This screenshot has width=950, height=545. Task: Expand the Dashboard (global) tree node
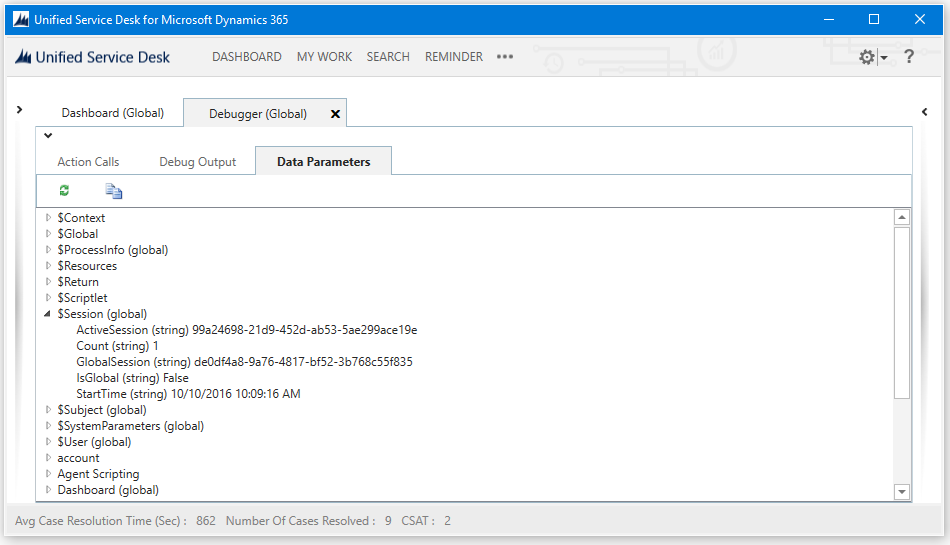48,490
